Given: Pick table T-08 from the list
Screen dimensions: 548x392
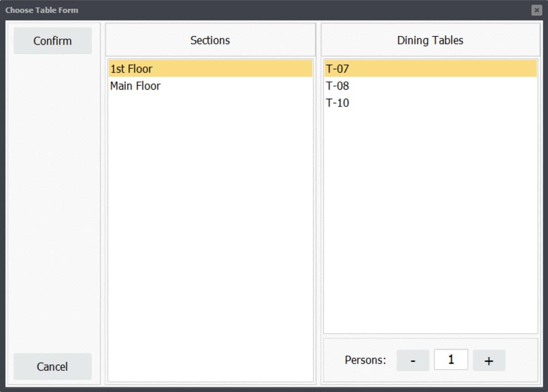Looking at the screenshot, I should [x=431, y=86].
